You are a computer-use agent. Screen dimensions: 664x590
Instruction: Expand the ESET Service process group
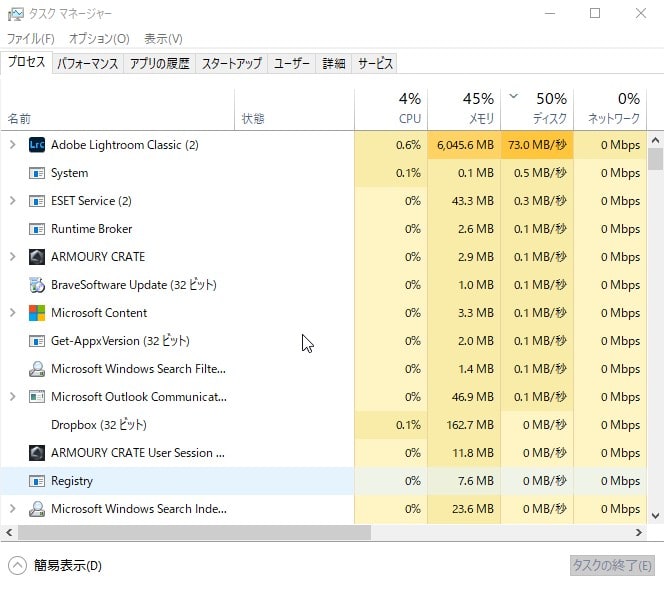13,201
